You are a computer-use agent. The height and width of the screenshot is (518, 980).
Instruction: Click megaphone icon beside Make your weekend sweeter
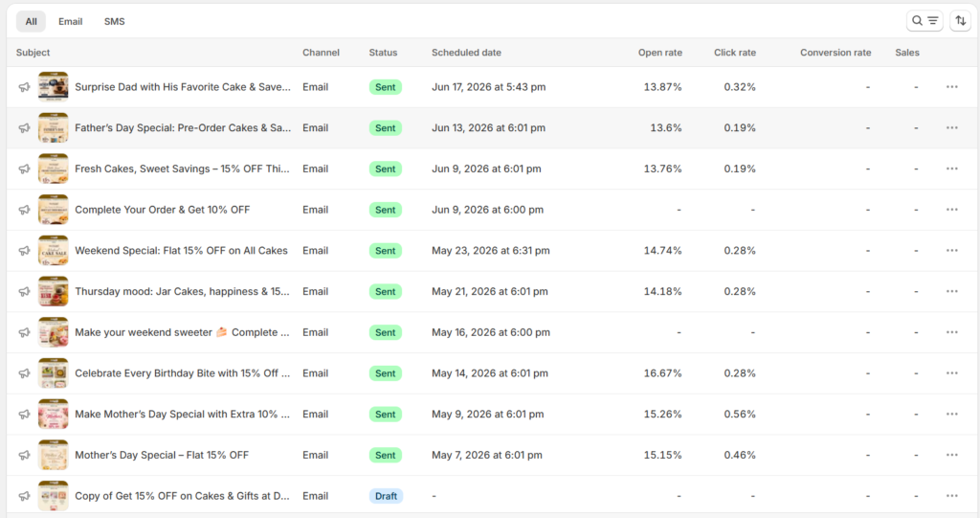(x=24, y=332)
